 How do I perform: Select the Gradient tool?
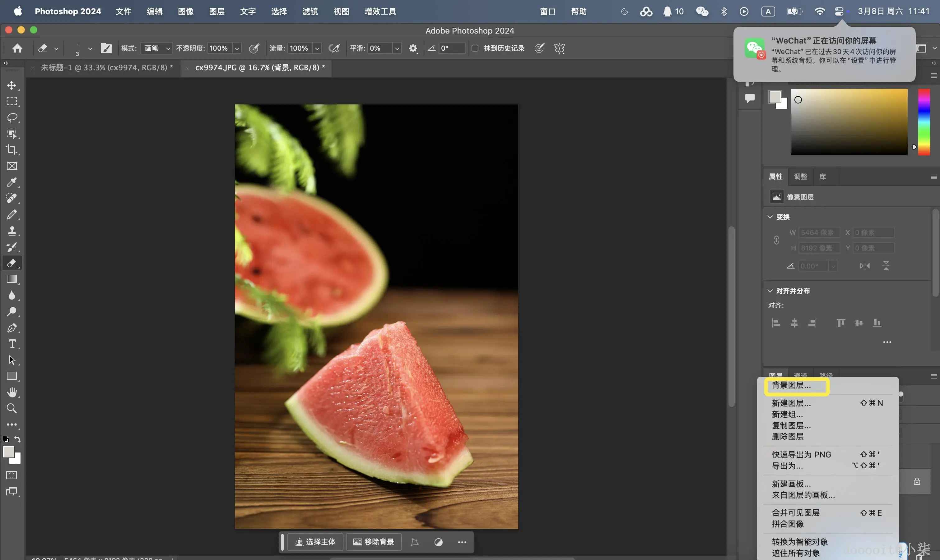click(12, 279)
